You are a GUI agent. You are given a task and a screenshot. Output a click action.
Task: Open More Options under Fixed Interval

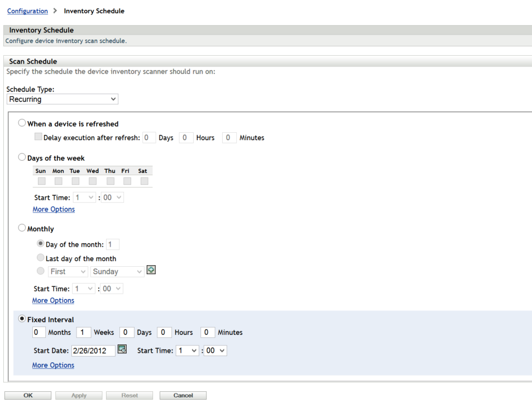tap(53, 365)
